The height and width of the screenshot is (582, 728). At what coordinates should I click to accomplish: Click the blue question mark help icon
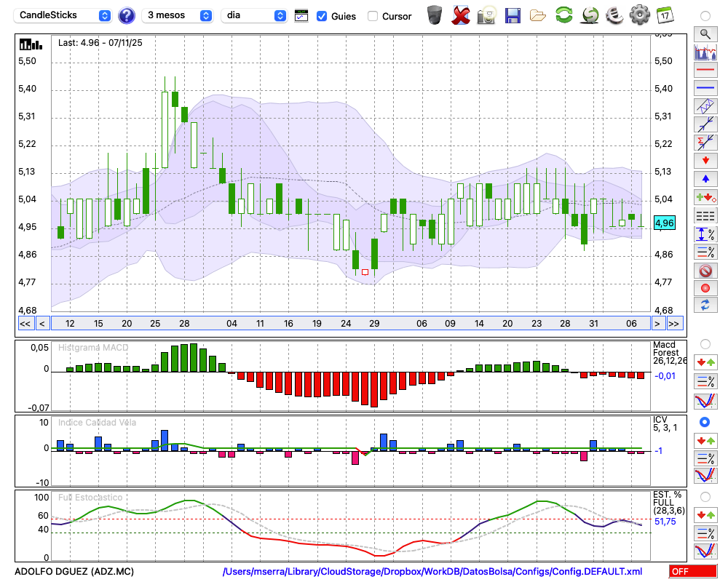(x=127, y=15)
